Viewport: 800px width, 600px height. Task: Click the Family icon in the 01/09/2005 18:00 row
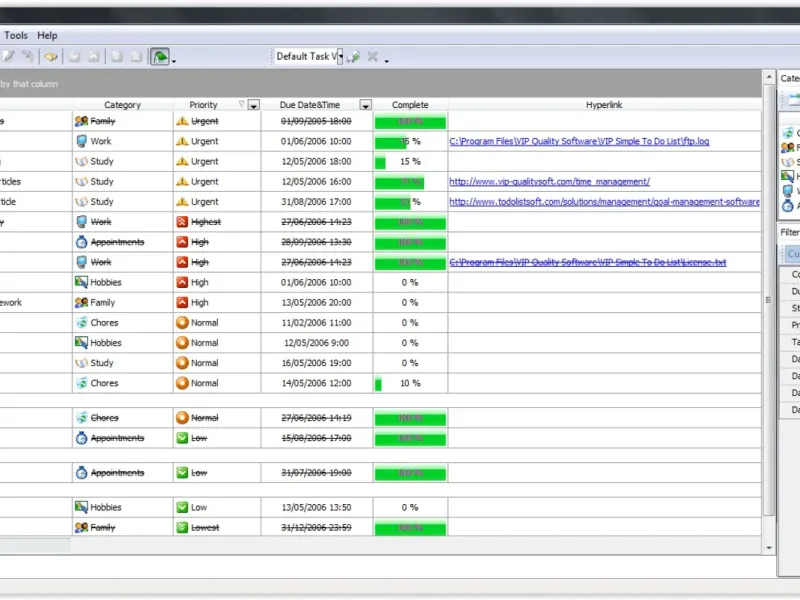click(x=81, y=121)
